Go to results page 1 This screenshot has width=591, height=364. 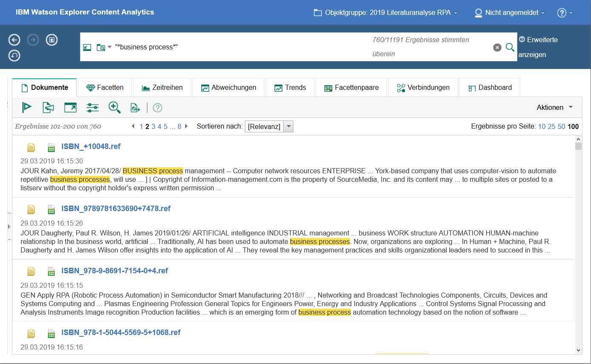click(x=141, y=126)
